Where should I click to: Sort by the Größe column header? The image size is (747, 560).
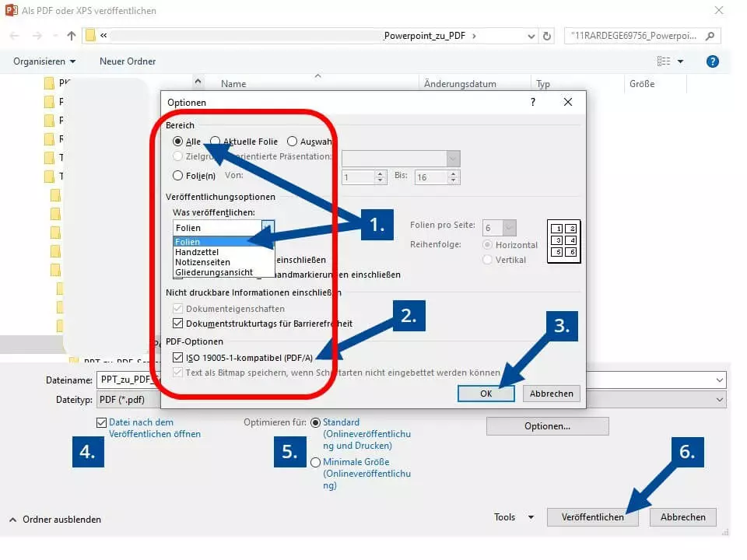click(x=642, y=84)
